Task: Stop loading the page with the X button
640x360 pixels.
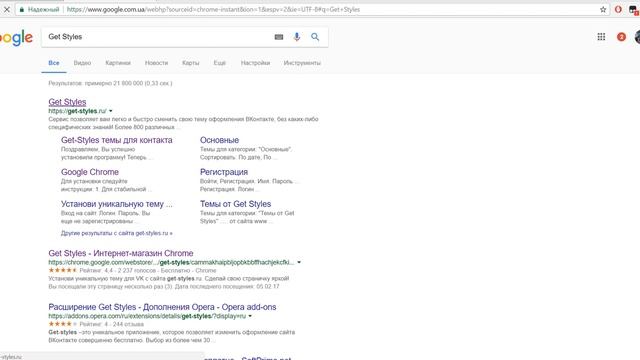Action: click(7, 9)
